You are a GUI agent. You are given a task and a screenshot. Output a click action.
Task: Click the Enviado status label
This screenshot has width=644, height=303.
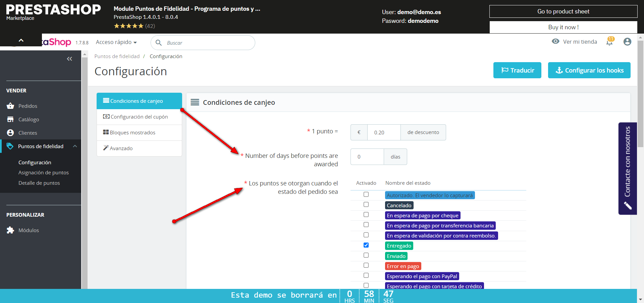[x=396, y=256]
